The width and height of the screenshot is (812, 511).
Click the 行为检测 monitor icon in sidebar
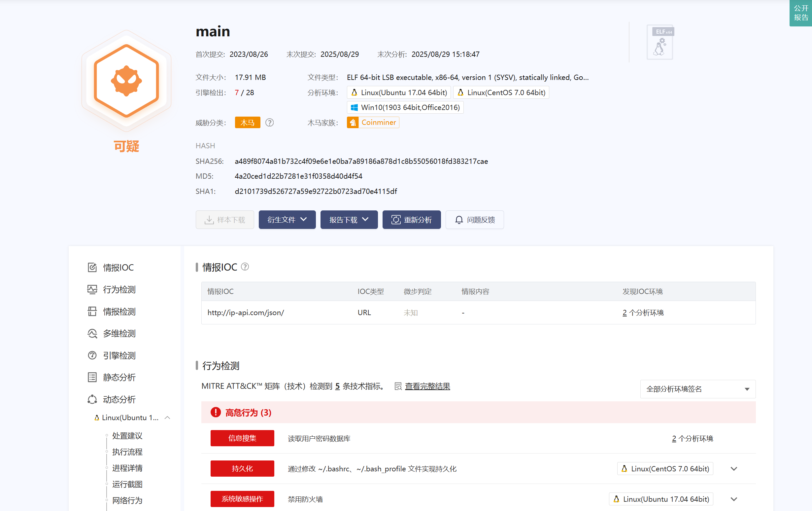[x=92, y=289]
